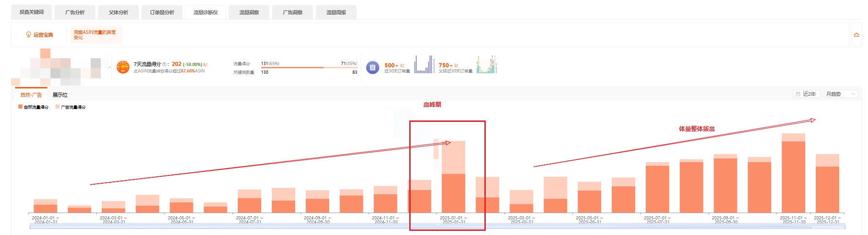Screen dimensions: 868x235
Task: Toggle 自然流量得分 legend series
Action: point(33,107)
